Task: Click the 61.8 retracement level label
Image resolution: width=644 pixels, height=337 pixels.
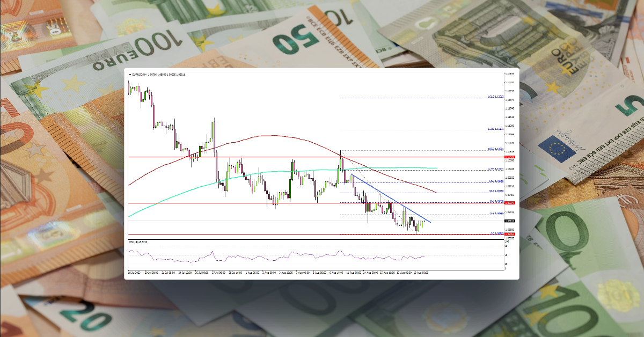Action: 493,181
